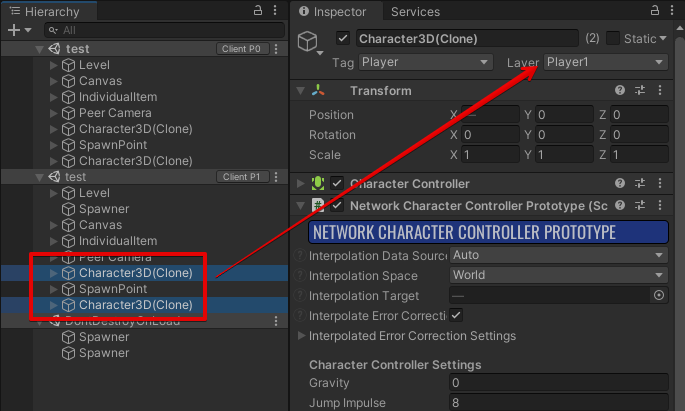The image size is (685, 411).
Task: Expand Level under Client P0 scene
Action: [53, 65]
